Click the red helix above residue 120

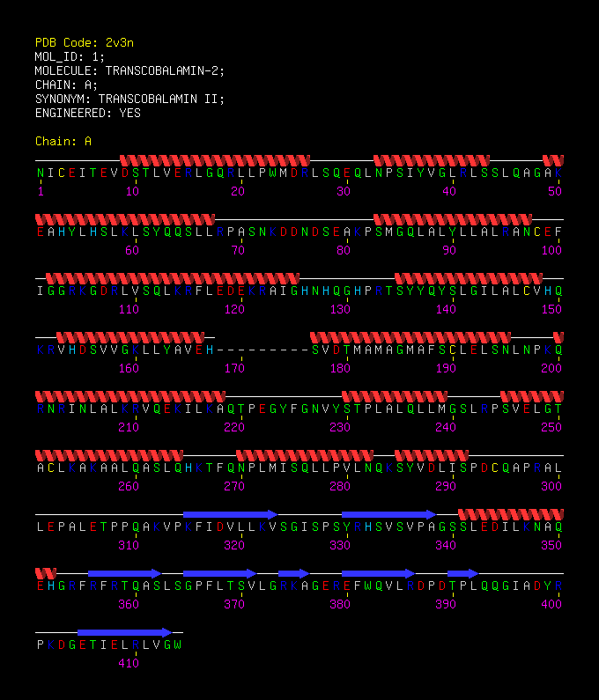pos(173,278)
